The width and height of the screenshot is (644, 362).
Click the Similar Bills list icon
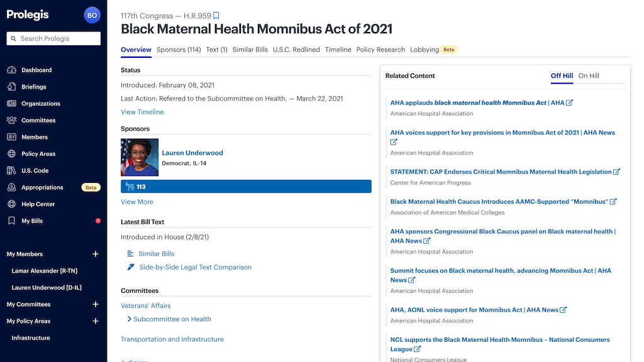tap(130, 253)
